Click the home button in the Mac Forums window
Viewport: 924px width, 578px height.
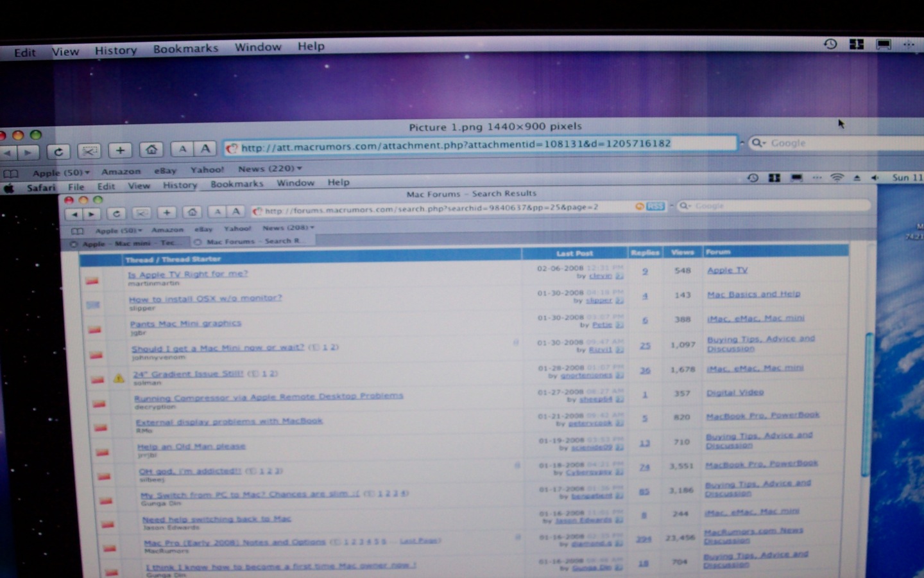(x=192, y=212)
